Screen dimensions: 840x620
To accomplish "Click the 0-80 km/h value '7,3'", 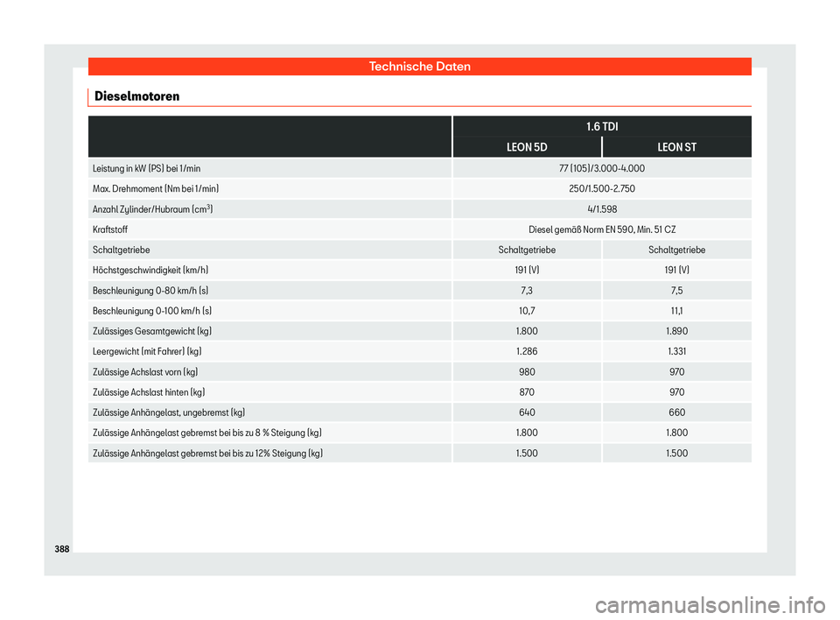I will [527, 291].
